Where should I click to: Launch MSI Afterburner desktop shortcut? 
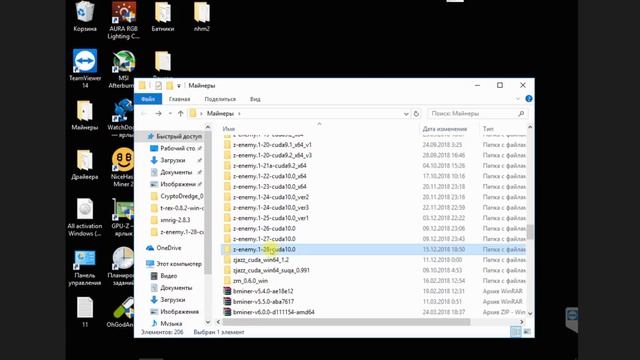point(123,69)
